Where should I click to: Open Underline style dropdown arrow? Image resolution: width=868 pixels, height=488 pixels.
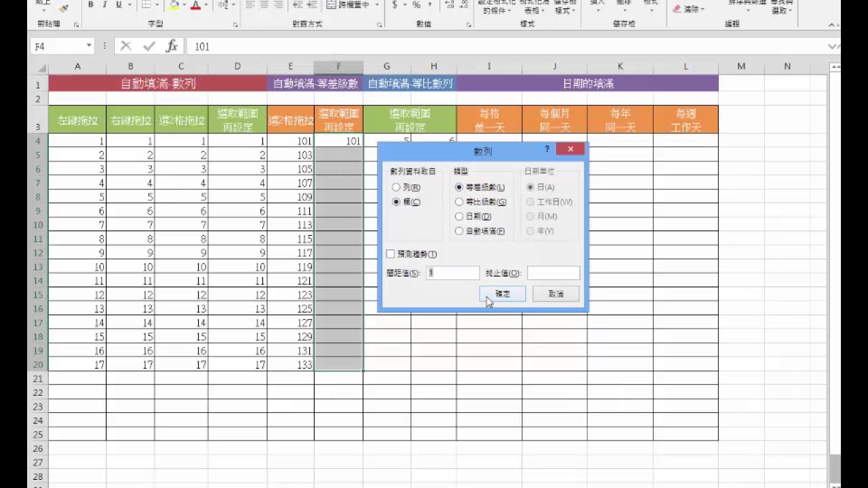(130, 5)
